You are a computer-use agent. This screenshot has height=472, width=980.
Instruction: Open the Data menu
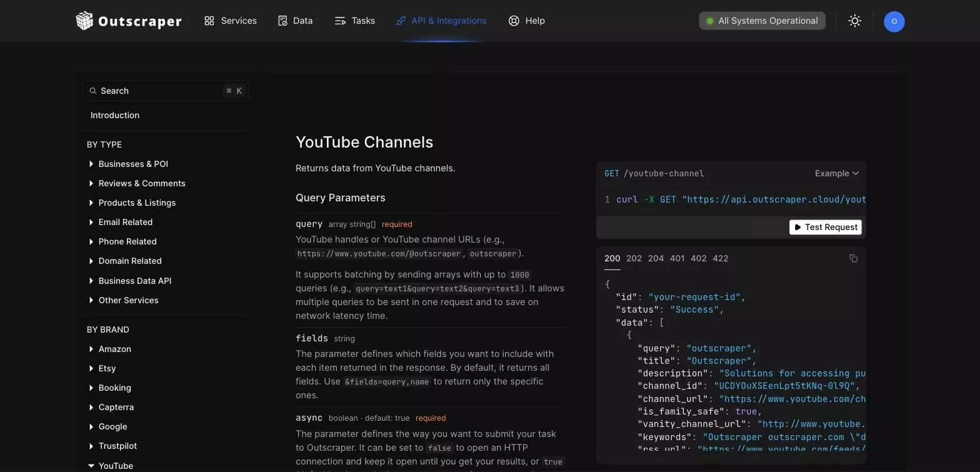[295, 21]
